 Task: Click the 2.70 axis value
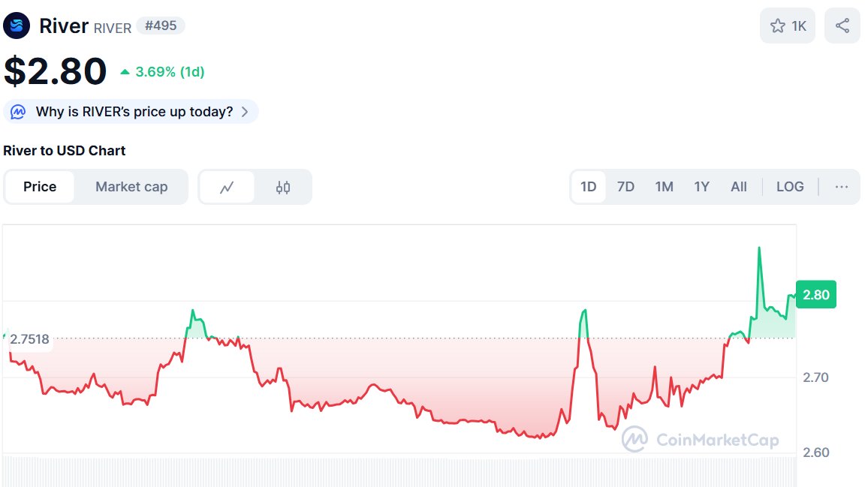(816, 377)
